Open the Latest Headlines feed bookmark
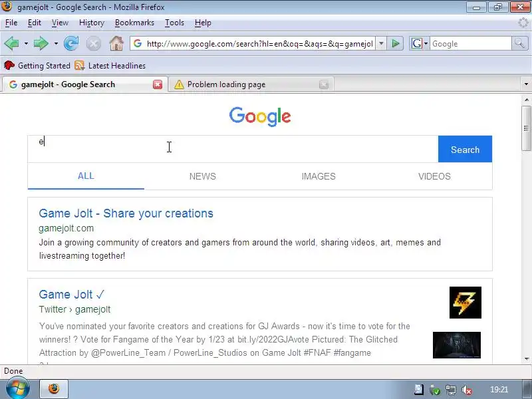532x399 pixels. pos(110,65)
